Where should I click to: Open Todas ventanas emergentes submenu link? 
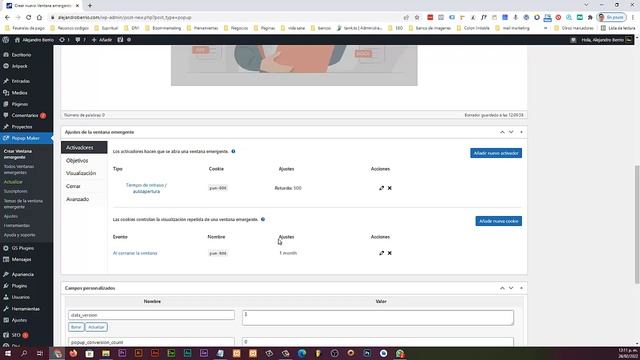click(x=19, y=169)
